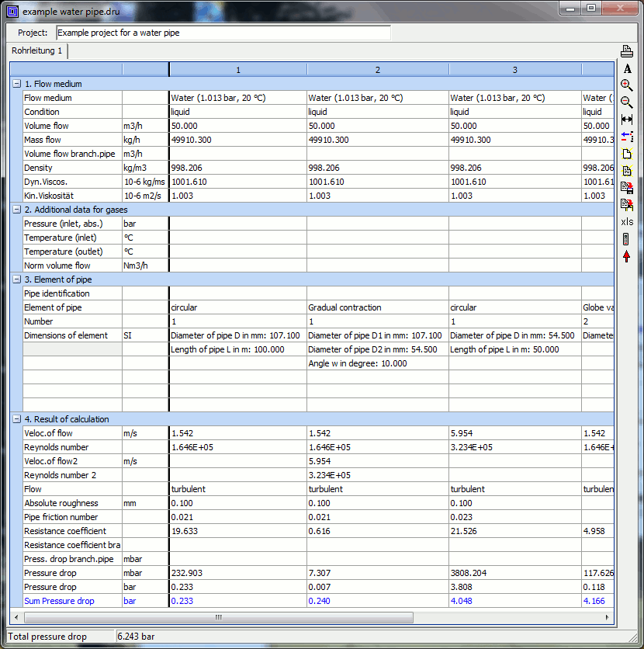Click column header 2
Viewport: 644px width, 649px height.
[x=377, y=70]
